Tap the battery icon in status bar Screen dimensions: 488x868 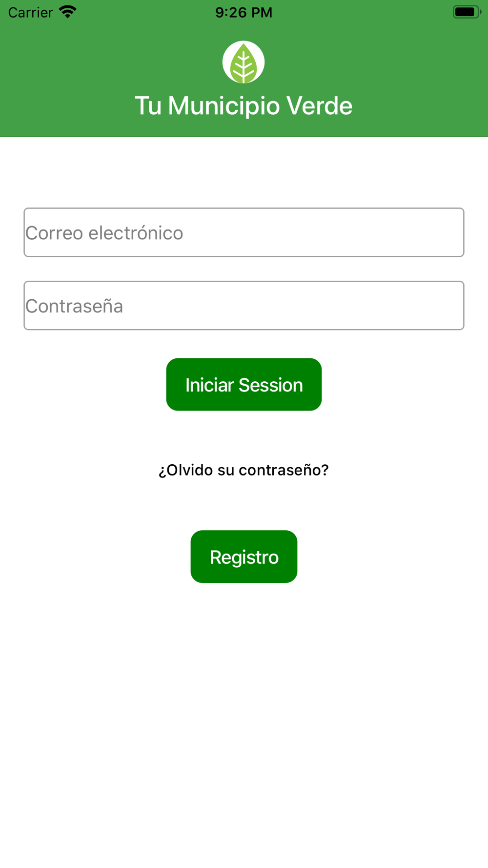point(467,12)
